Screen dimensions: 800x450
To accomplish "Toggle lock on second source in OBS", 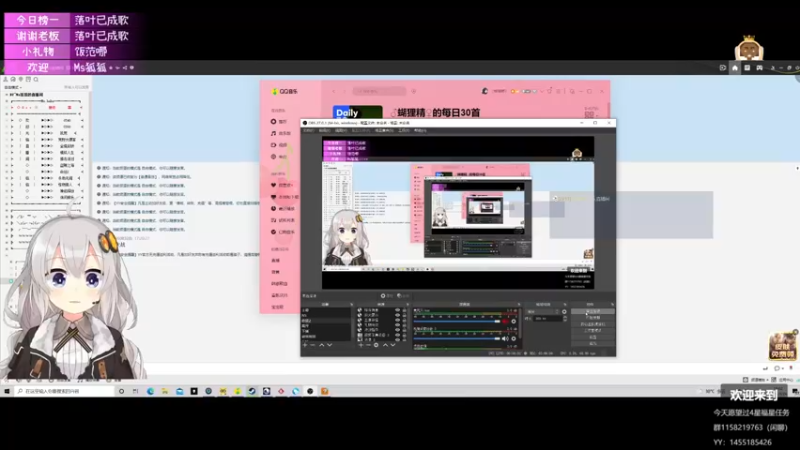I will click(405, 315).
